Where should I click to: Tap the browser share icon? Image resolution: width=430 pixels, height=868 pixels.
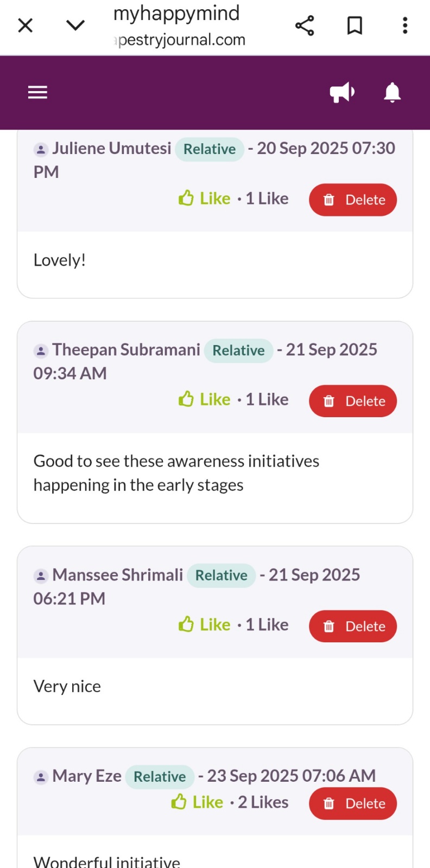305,25
